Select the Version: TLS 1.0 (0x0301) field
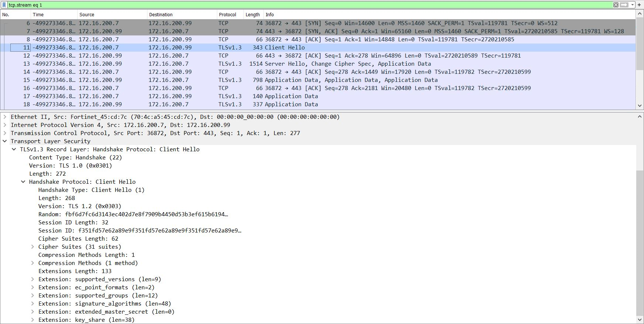Viewport: 644px width, 324px height. point(71,166)
